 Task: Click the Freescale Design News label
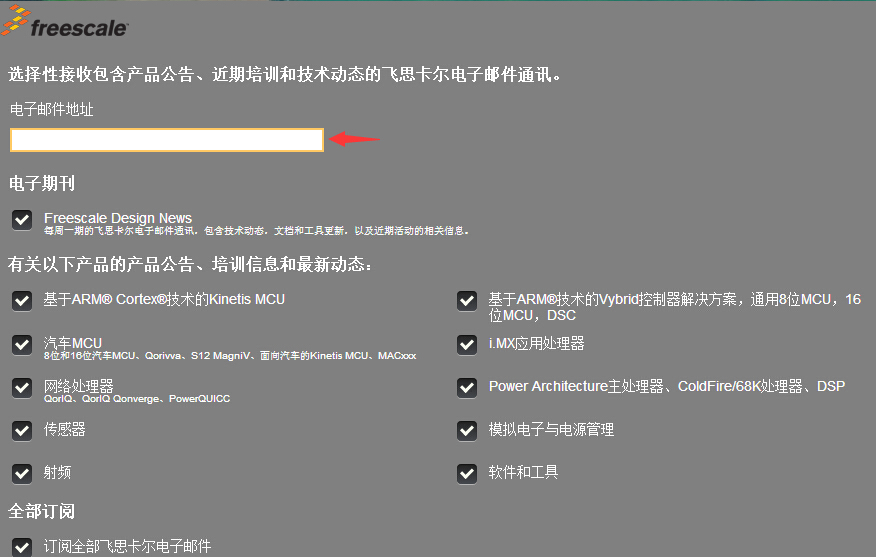click(x=118, y=218)
